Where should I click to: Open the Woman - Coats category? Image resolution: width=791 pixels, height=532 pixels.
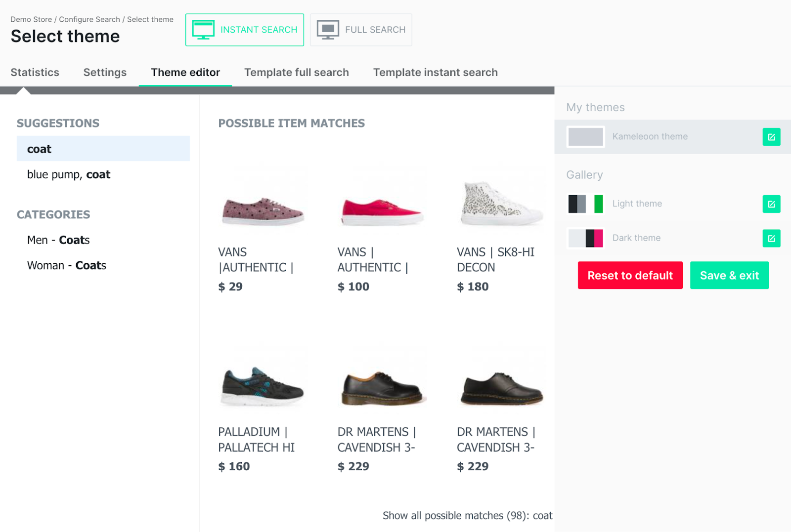67,266
